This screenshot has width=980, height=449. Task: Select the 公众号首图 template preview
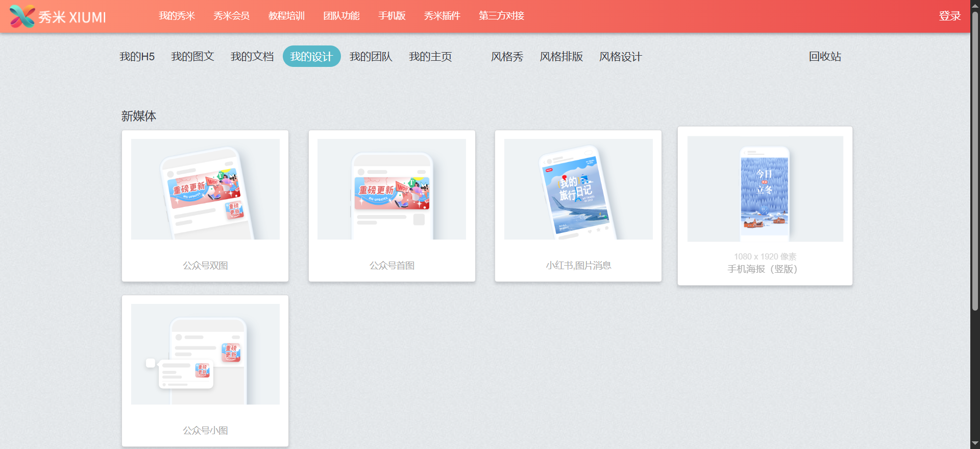pyautogui.click(x=391, y=189)
